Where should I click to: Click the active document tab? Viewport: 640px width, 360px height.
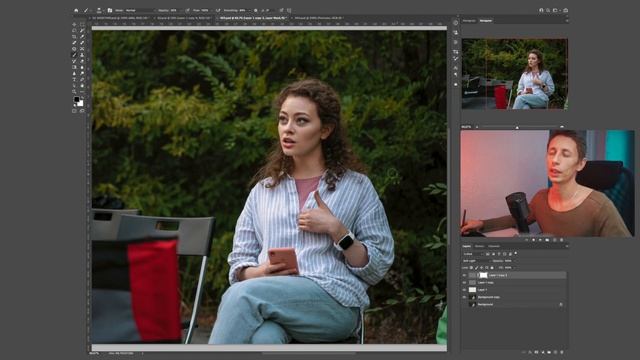pyautogui.click(x=252, y=18)
